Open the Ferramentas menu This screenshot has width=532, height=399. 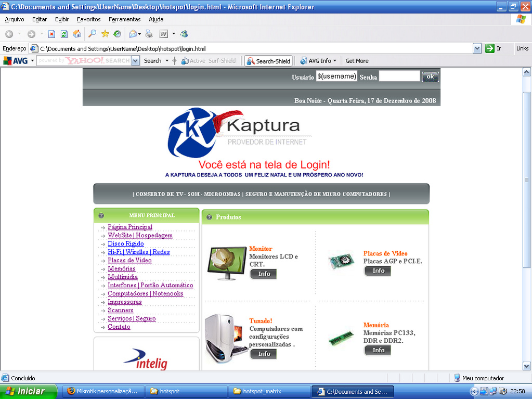point(124,19)
